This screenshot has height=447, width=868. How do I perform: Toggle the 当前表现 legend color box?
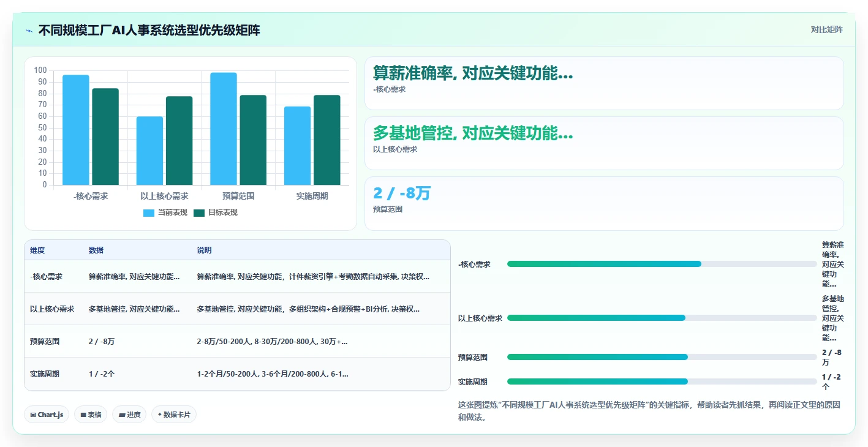click(x=149, y=212)
